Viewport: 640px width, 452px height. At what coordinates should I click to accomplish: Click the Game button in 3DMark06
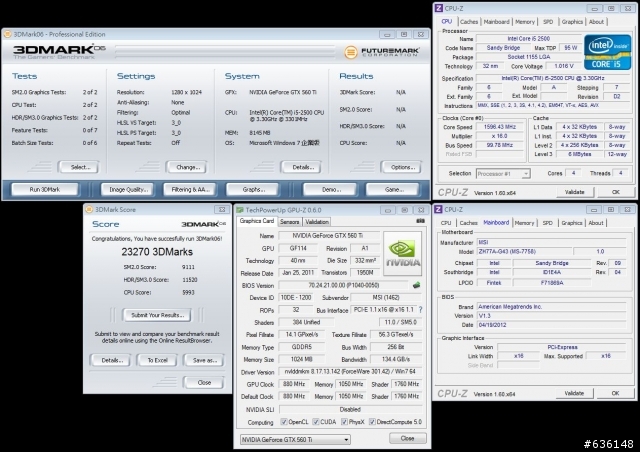coord(393,189)
